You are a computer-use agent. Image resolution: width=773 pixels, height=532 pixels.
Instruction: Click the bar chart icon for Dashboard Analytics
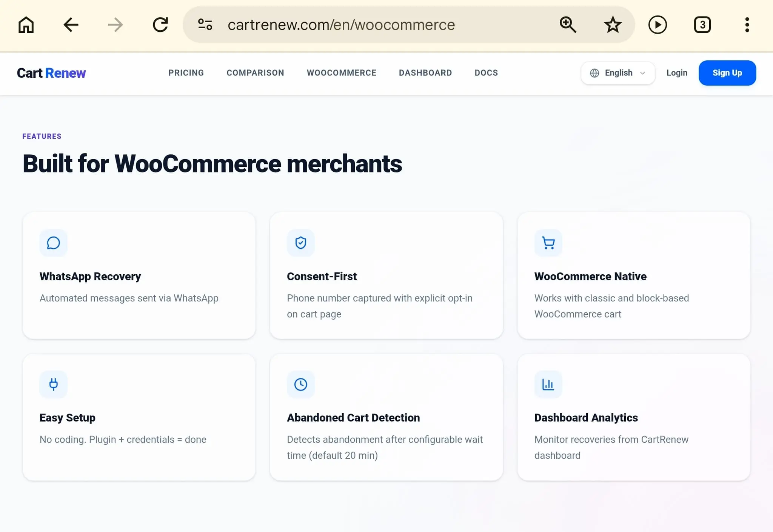tap(548, 384)
